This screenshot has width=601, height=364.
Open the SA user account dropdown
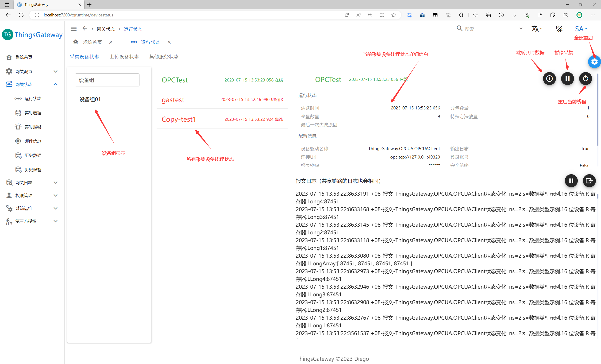point(581,29)
